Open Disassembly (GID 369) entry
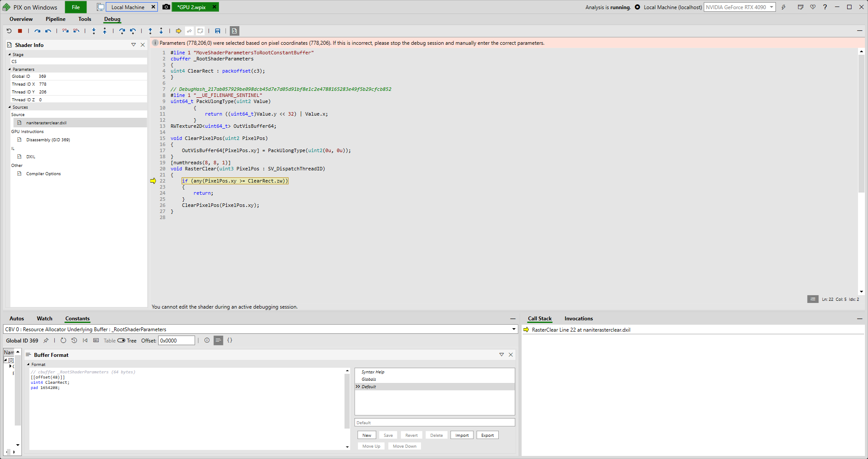The height and width of the screenshot is (459, 868). pyautogui.click(x=48, y=140)
